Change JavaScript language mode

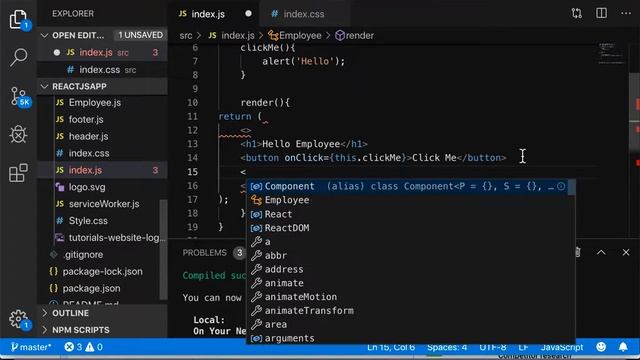(562, 347)
